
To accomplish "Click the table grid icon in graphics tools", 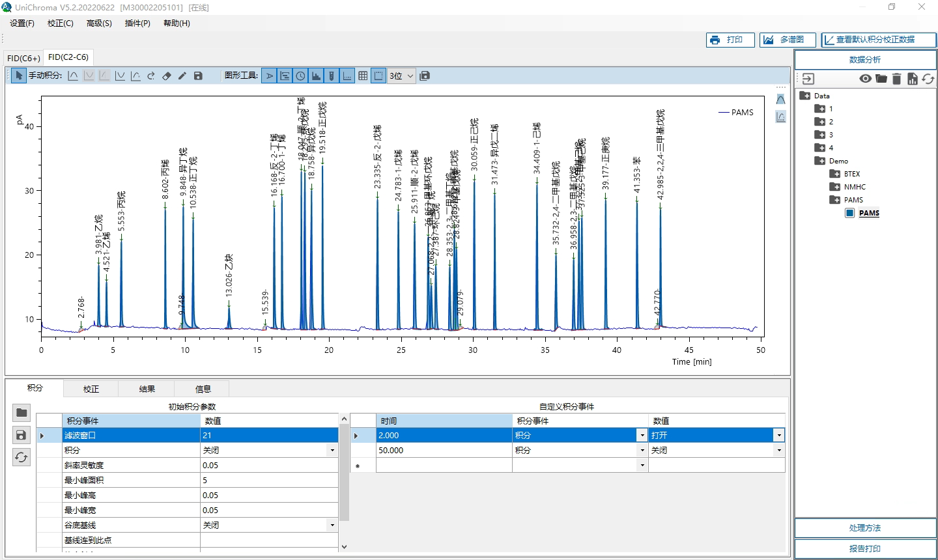I will click(363, 76).
